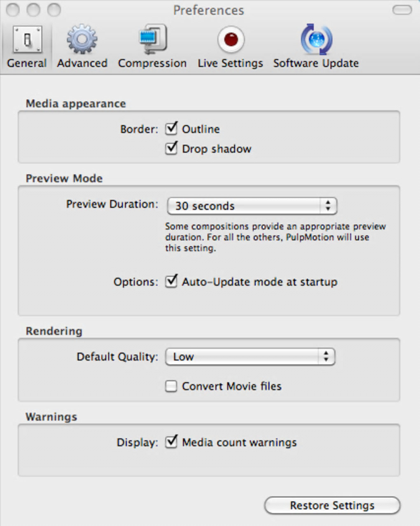Open the Software Update globe icon
The image size is (420, 526).
tap(316, 40)
